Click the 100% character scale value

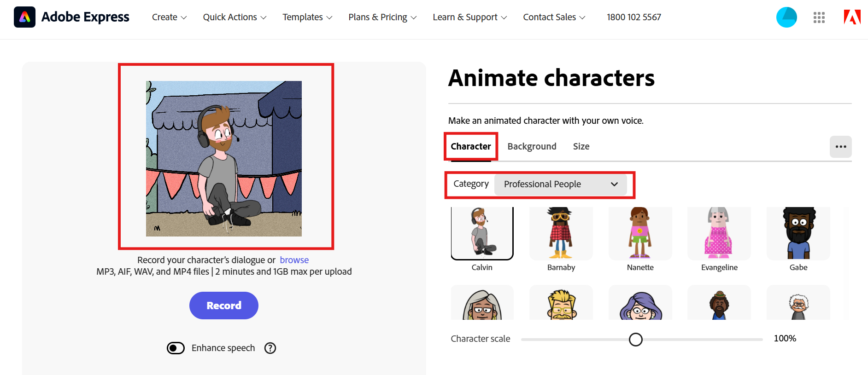(x=785, y=339)
